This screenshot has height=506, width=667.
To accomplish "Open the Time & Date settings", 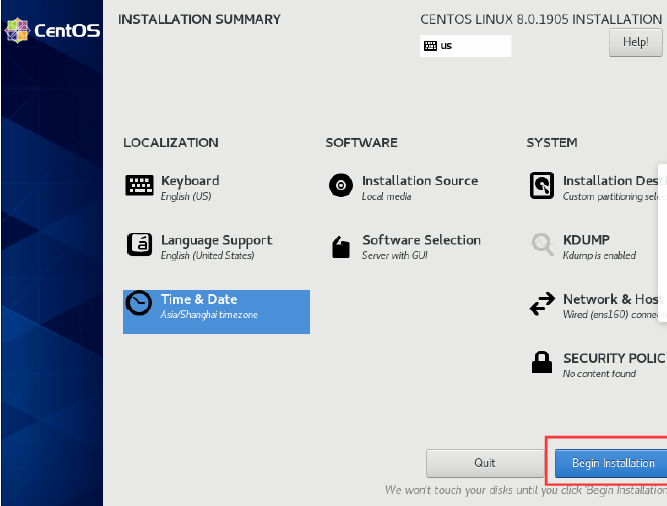I will 216,312.
